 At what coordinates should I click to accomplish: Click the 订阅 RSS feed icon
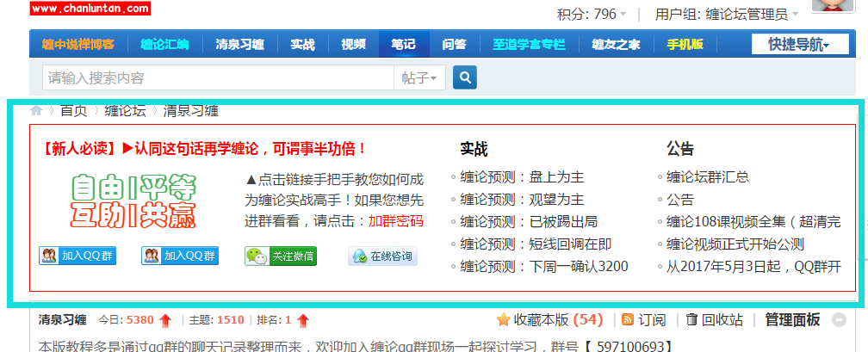click(x=628, y=320)
